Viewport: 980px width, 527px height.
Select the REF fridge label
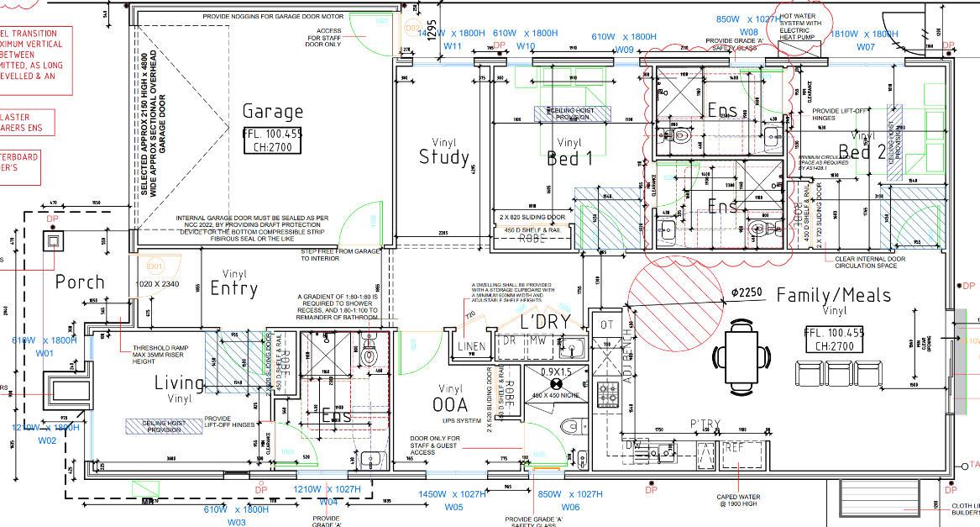coord(734,448)
